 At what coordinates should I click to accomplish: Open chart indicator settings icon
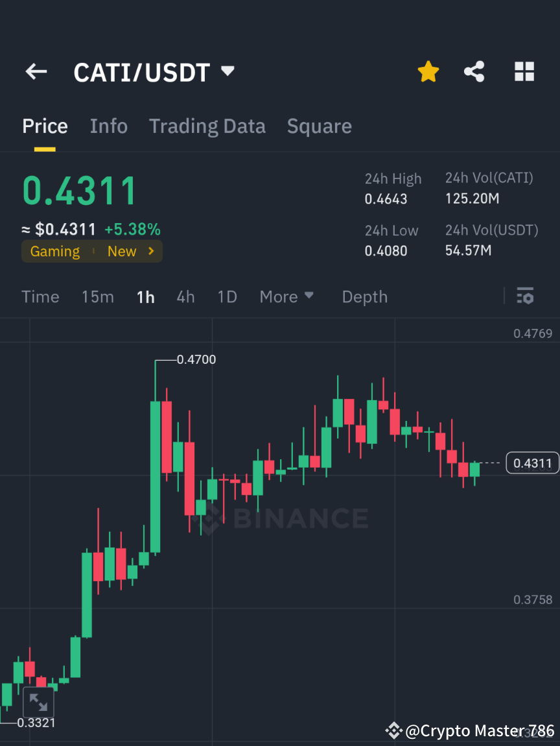tap(525, 296)
